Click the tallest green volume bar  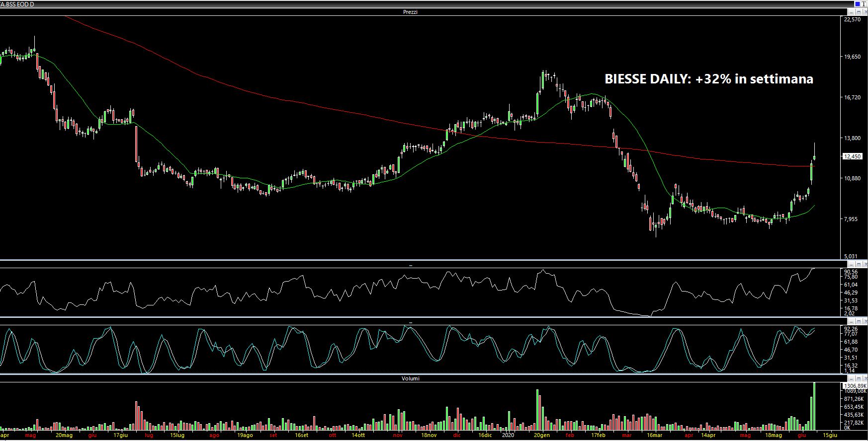coord(814,406)
